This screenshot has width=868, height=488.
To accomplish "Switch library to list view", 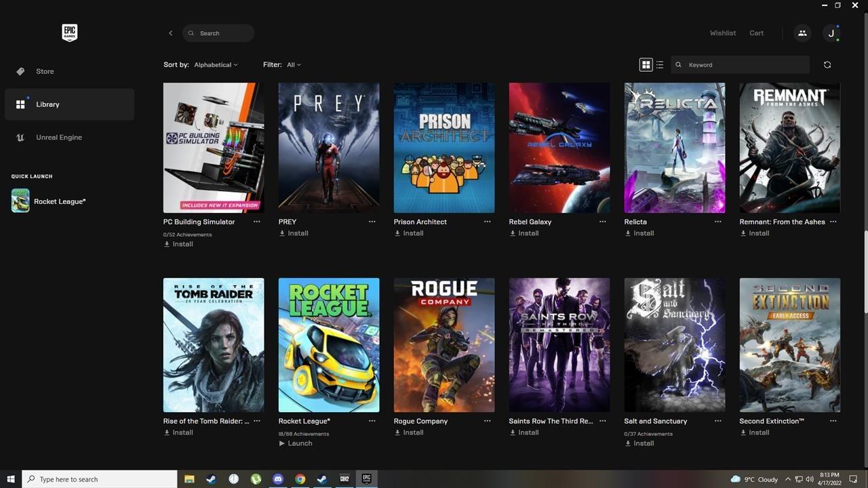I will click(660, 65).
